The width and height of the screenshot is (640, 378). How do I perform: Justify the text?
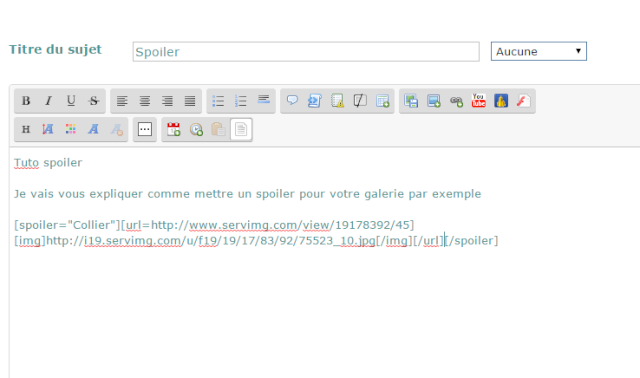190,101
